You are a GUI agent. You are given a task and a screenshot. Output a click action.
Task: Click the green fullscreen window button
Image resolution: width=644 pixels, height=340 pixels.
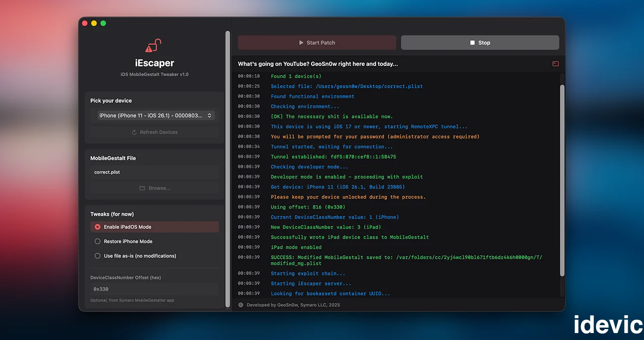pos(103,23)
